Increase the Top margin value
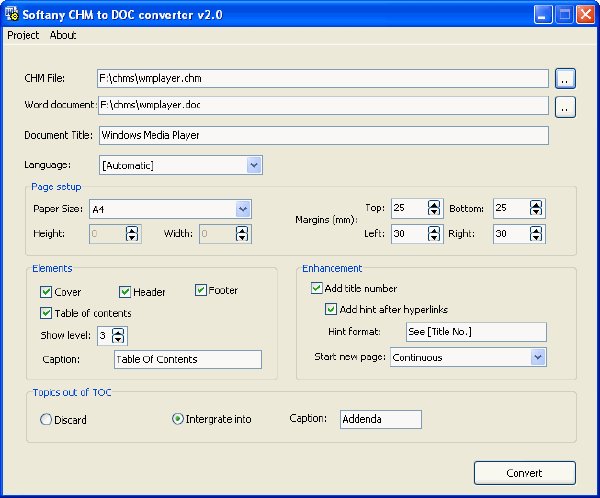The height and width of the screenshot is (498, 600). (434, 204)
